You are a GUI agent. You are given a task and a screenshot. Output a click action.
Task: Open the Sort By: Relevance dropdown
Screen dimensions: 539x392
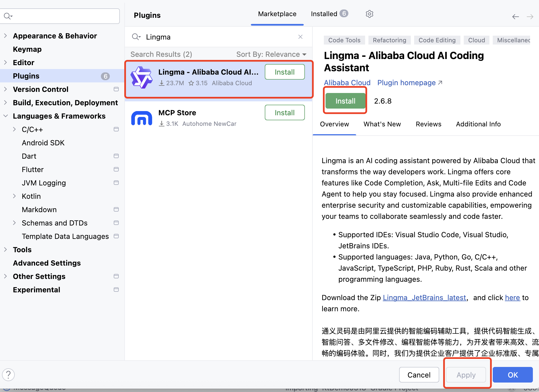271,54
